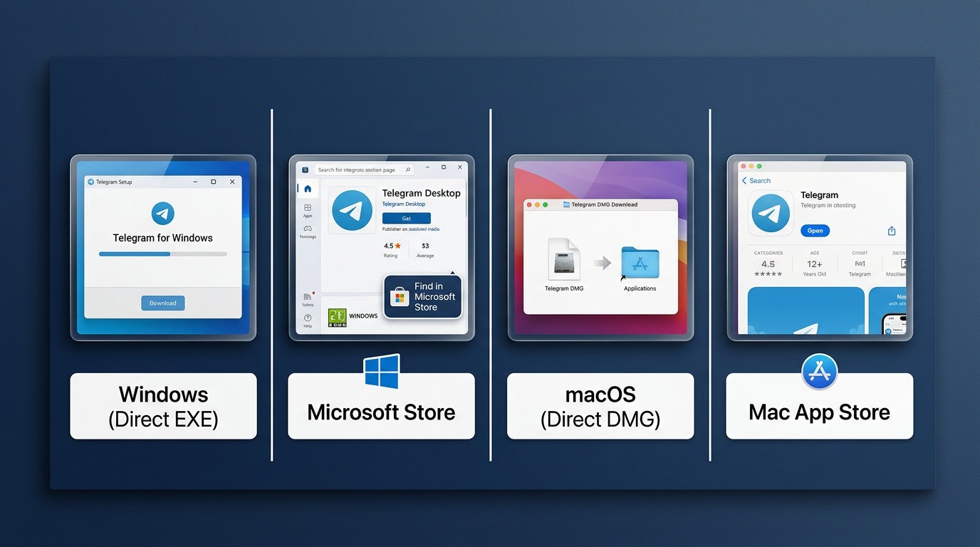Screen dimensions: 980x547
Task: Click the yellow minimize dot on DMG window
Action: click(x=537, y=204)
